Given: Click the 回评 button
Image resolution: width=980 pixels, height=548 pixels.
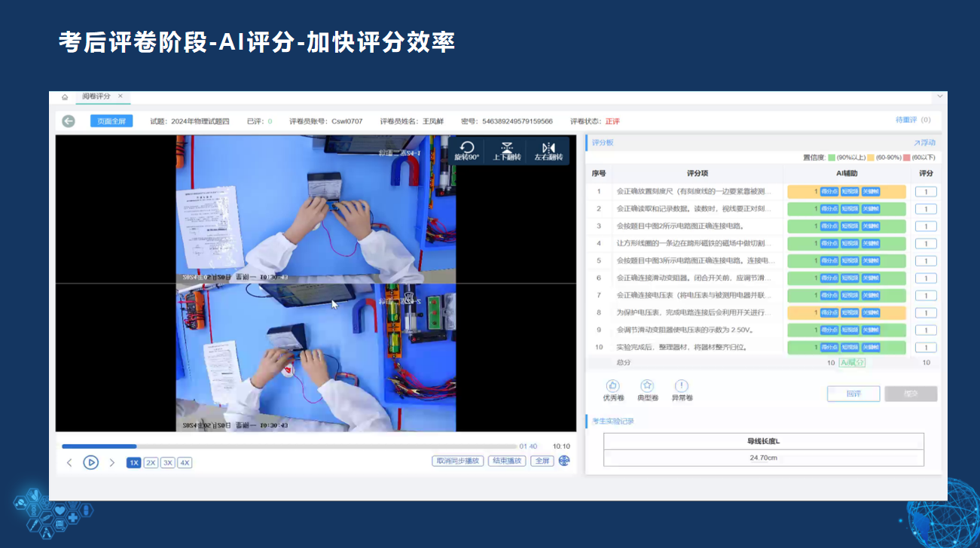Looking at the screenshot, I should tap(853, 394).
